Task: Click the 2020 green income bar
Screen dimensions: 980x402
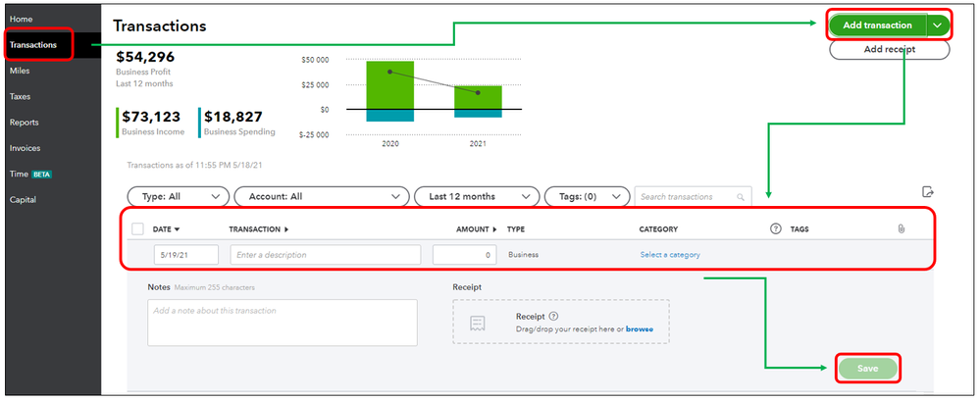Action: point(390,85)
